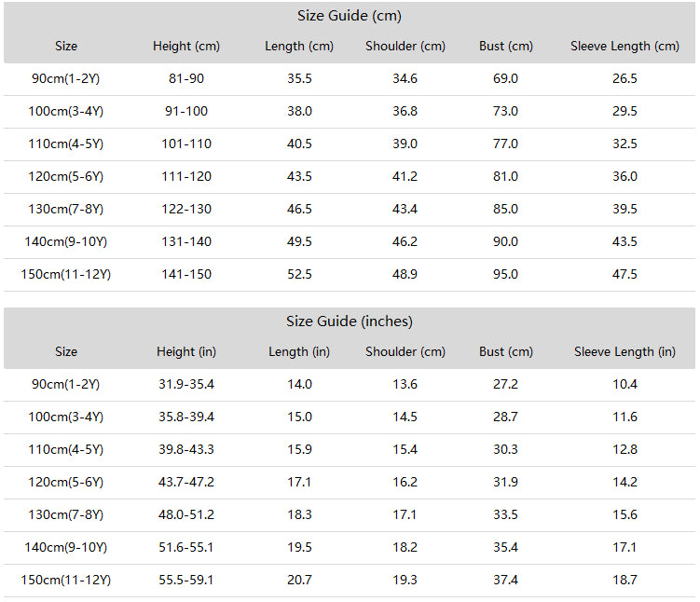700x602 pixels.
Task: Select the 26.5 sleeve length value
Action: pyautogui.click(x=625, y=78)
